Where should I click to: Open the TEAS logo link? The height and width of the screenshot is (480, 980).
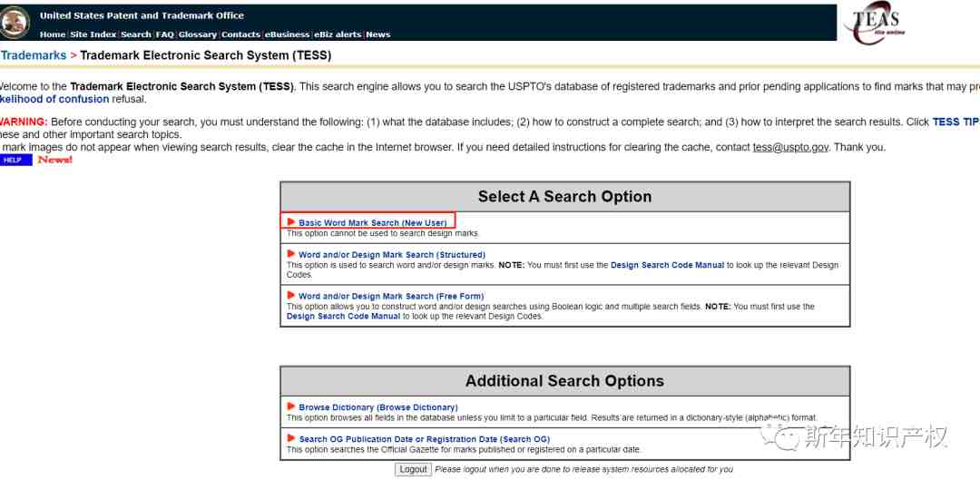tap(873, 23)
